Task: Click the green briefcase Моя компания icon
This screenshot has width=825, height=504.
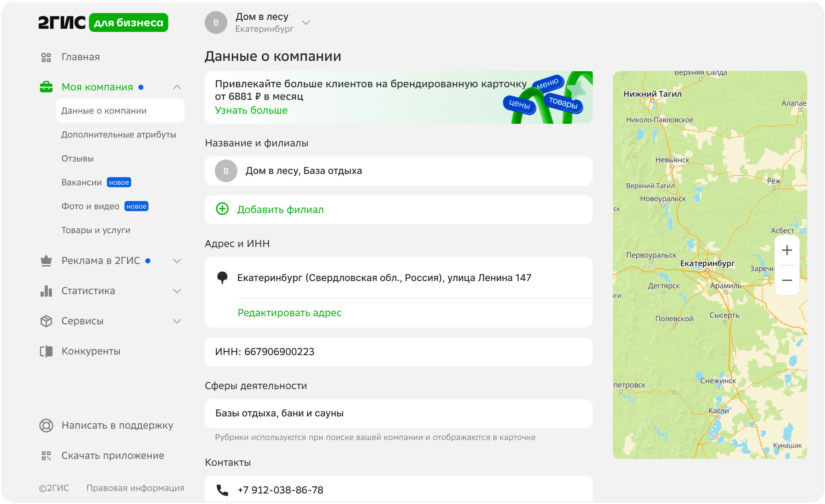Action: 46,87
